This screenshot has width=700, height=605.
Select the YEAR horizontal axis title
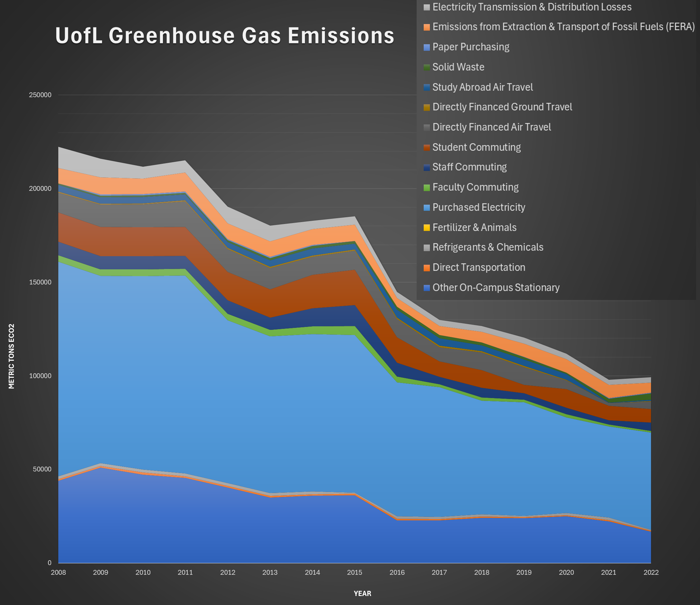pos(362,593)
